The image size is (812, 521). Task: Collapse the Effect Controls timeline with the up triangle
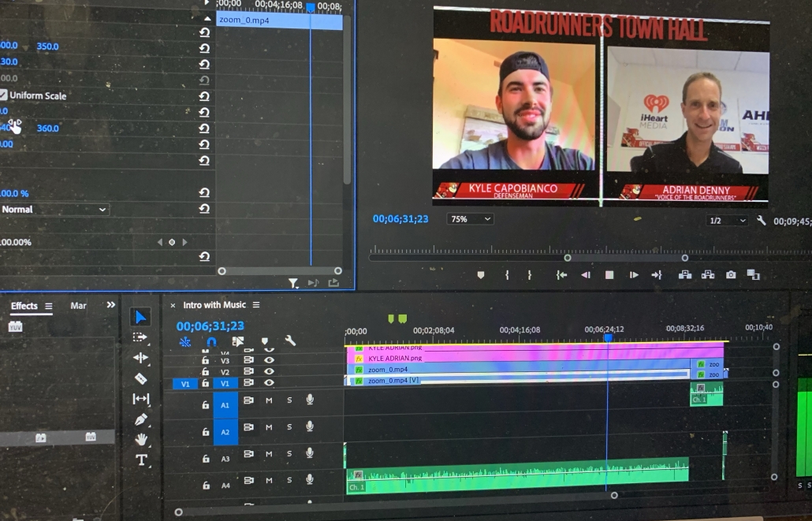point(207,19)
